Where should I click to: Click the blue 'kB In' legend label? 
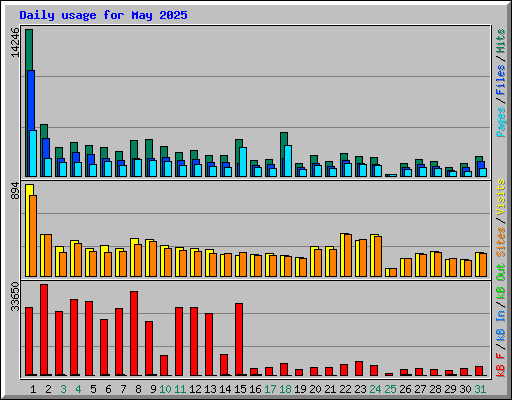[x=501, y=325]
